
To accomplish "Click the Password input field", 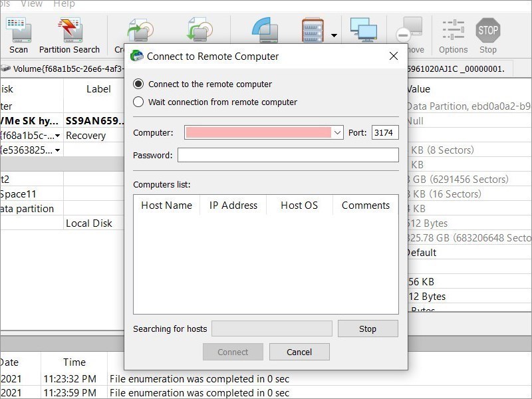I will tap(288, 155).
